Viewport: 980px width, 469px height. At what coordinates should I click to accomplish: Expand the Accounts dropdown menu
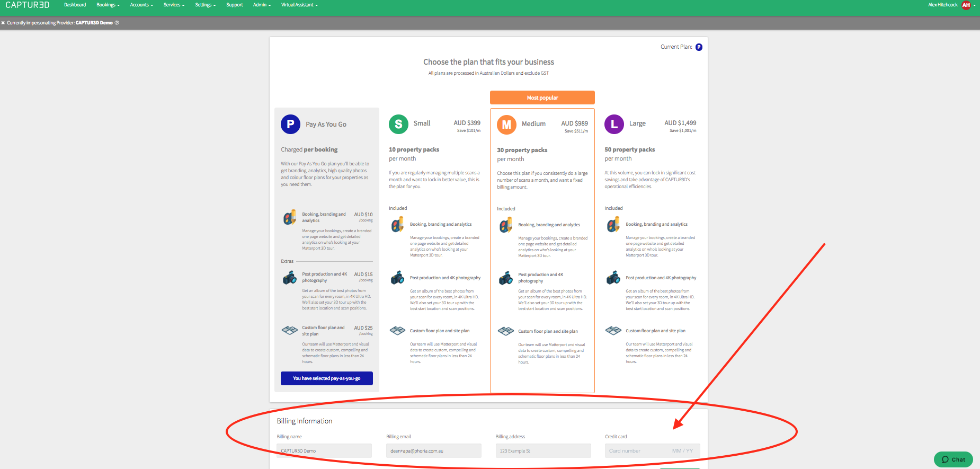point(141,5)
